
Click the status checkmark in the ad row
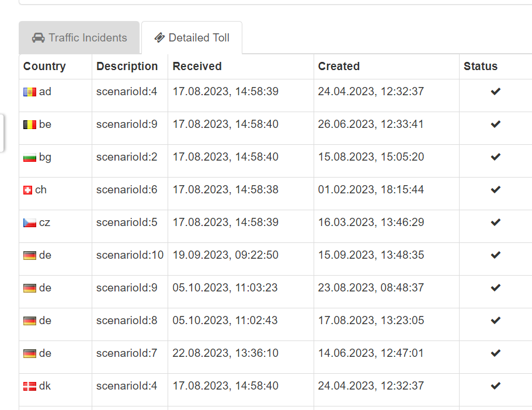coord(495,92)
